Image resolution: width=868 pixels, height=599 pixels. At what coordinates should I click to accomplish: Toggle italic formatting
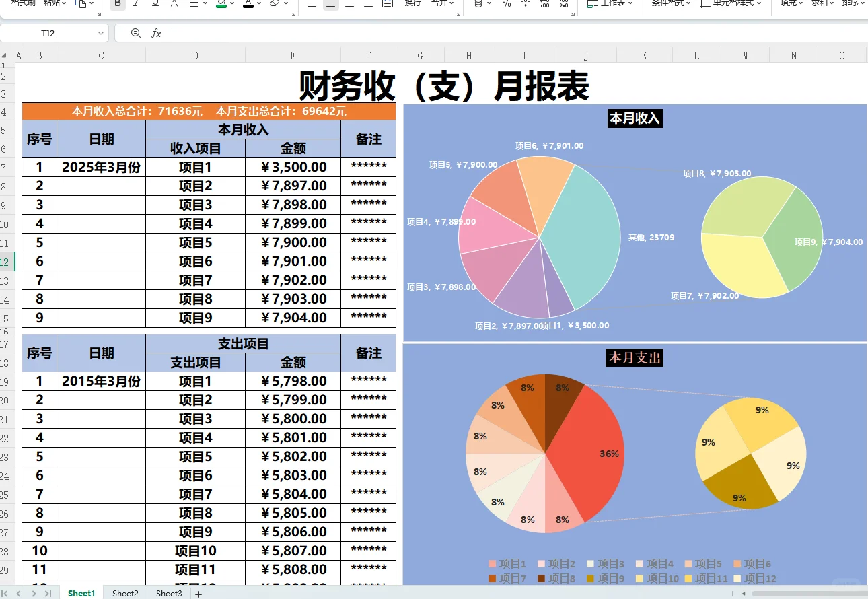135,3
